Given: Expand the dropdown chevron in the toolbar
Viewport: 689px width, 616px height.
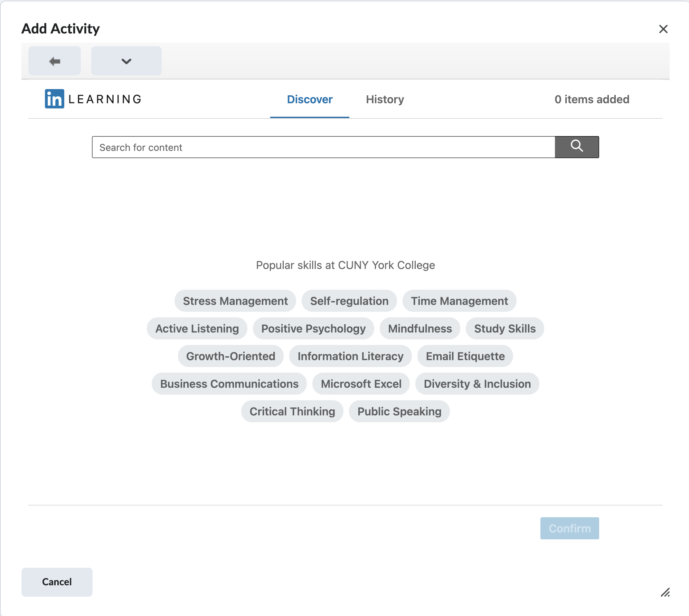Looking at the screenshot, I should (126, 61).
